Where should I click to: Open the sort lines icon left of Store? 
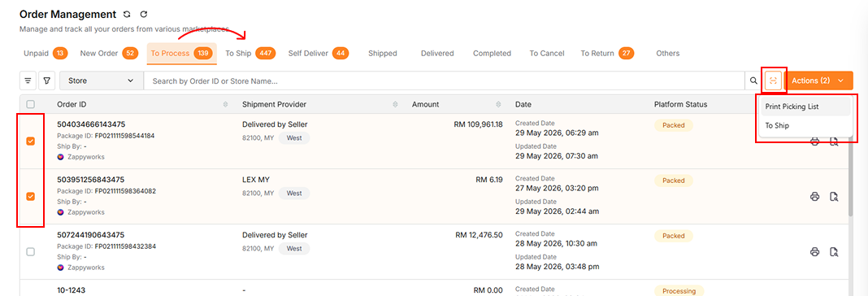[28, 81]
